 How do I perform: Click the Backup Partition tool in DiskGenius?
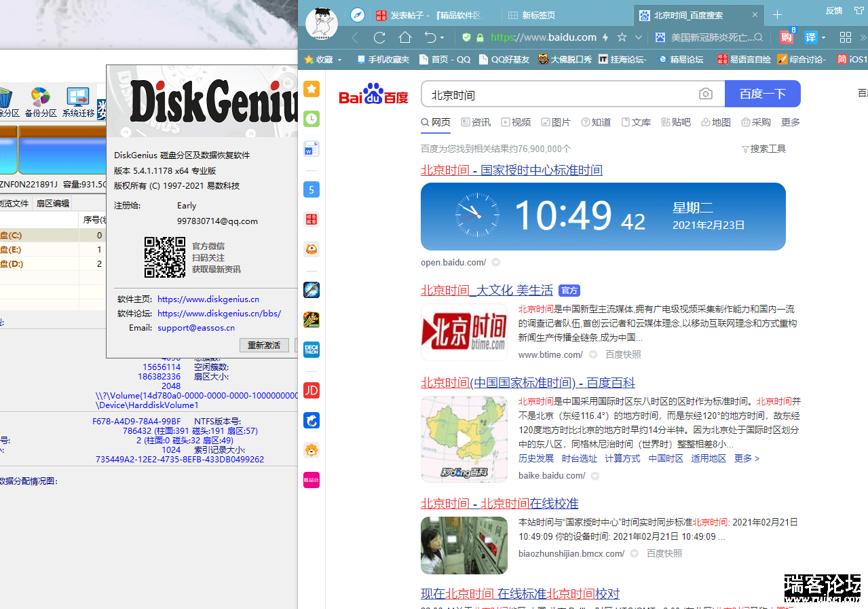click(41, 103)
